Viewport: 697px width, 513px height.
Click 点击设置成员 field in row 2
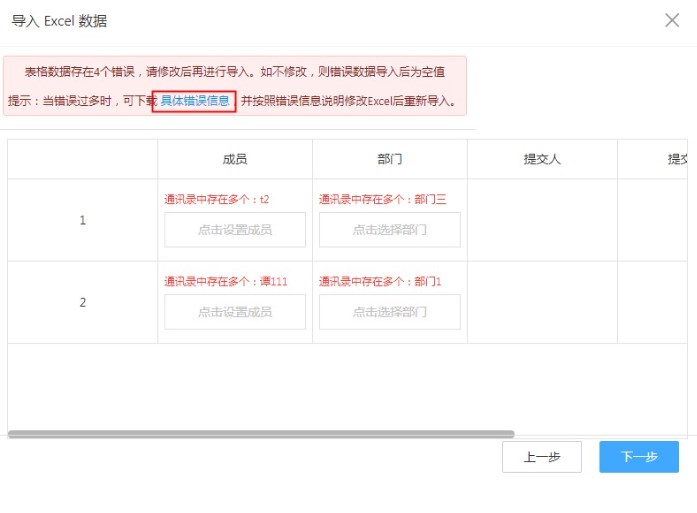235,312
